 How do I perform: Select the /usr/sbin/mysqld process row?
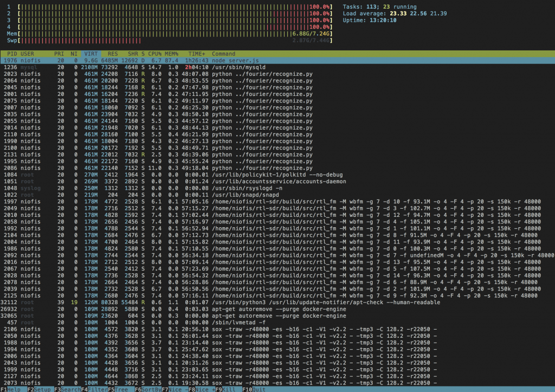click(x=277, y=67)
